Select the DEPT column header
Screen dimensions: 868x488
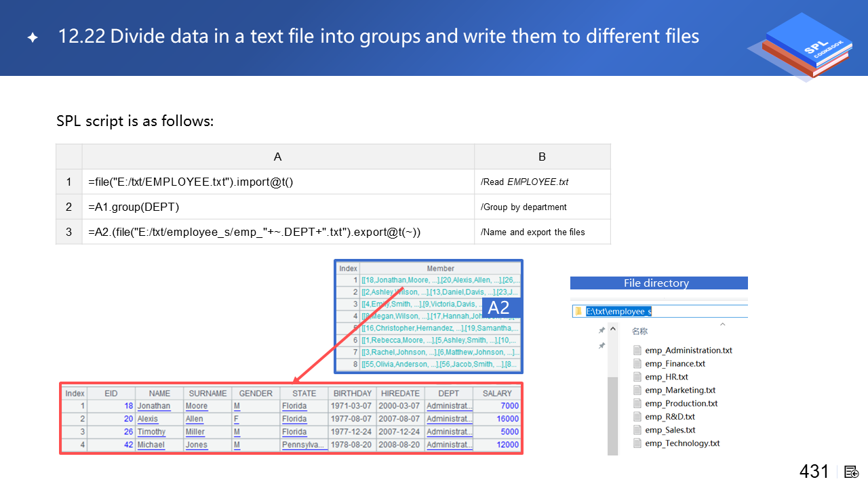pyautogui.click(x=448, y=393)
